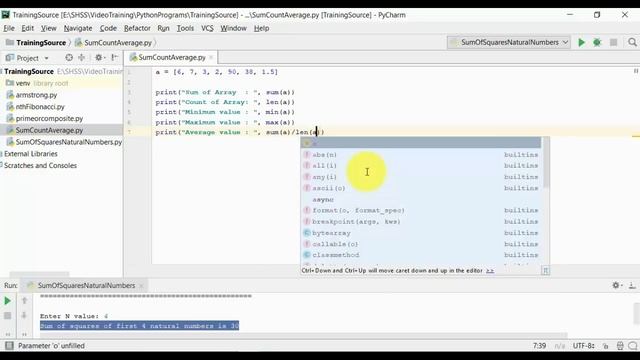Choose classmethod from completion list
The width and height of the screenshot is (640, 360).
420,255
